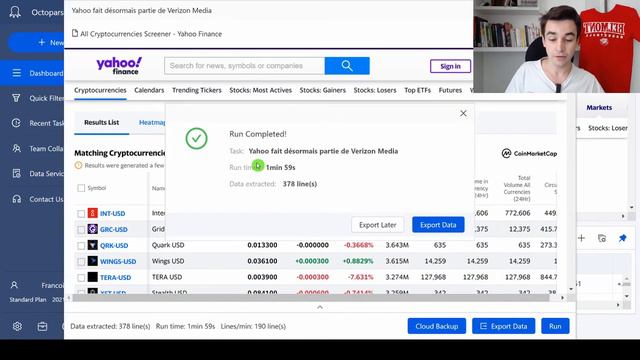Image resolution: width=640 pixels, height=360 pixels.
Task: Open the Team Collaboration icon
Action: pos(16,148)
